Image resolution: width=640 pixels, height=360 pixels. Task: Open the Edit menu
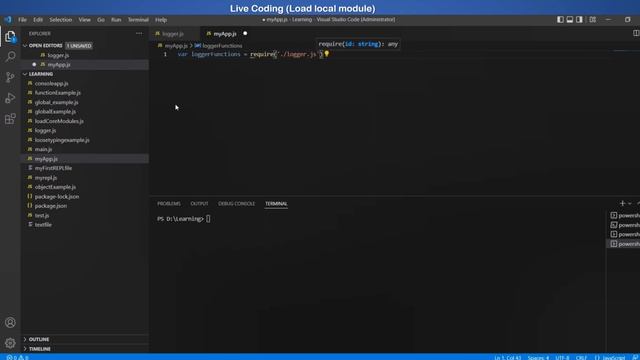[x=38, y=20]
